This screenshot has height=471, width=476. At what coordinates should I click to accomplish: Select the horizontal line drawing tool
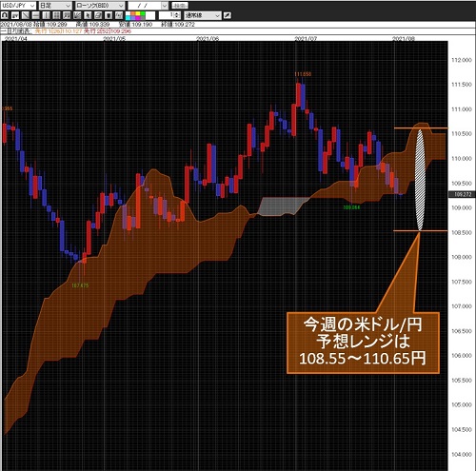point(36,15)
